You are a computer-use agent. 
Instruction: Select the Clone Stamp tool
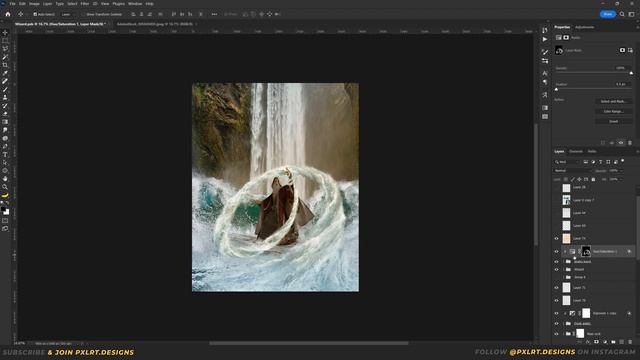[5, 98]
